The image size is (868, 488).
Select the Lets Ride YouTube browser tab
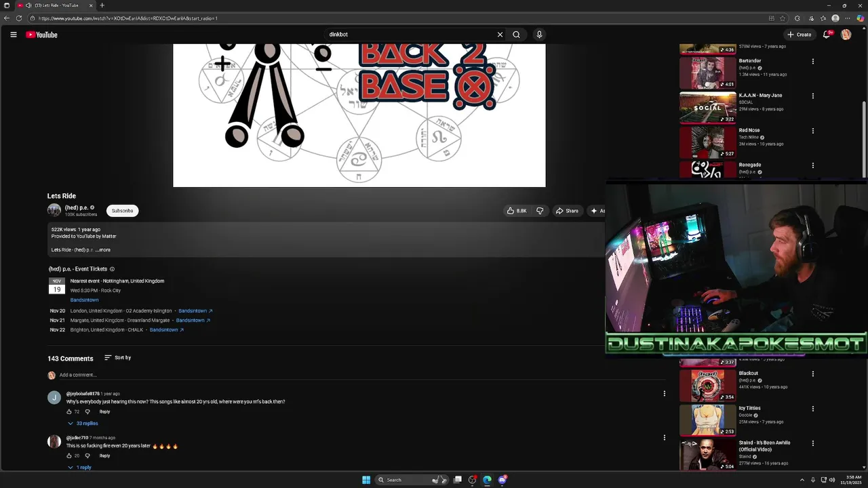[x=56, y=5]
